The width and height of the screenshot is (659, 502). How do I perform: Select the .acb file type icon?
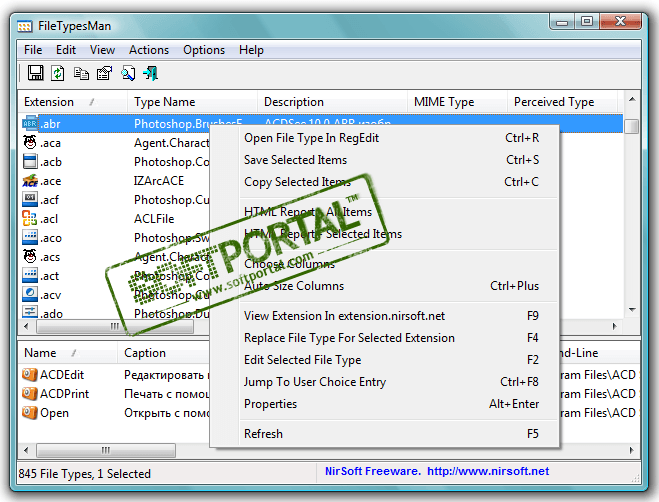pyautogui.click(x=30, y=161)
